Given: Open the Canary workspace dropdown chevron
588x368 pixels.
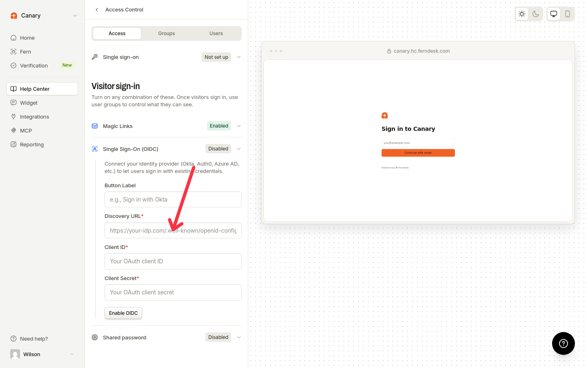Looking at the screenshot, I should pyautogui.click(x=75, y=16).
